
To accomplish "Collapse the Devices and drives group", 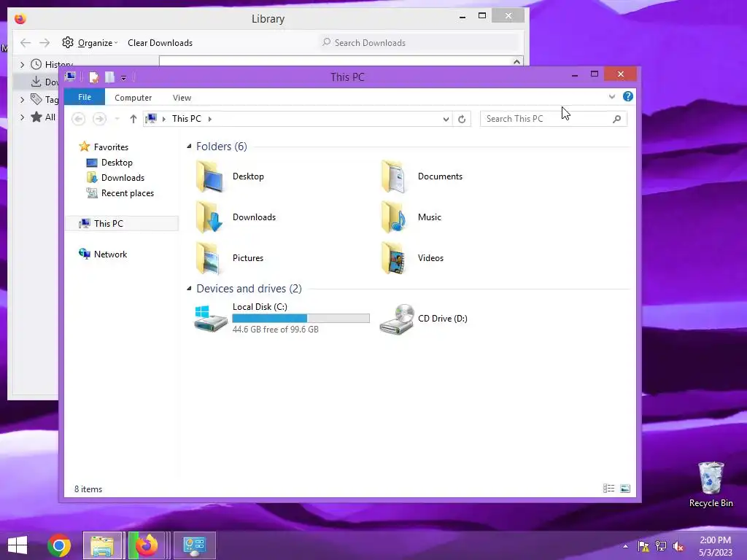I will (x=189, y=289).
